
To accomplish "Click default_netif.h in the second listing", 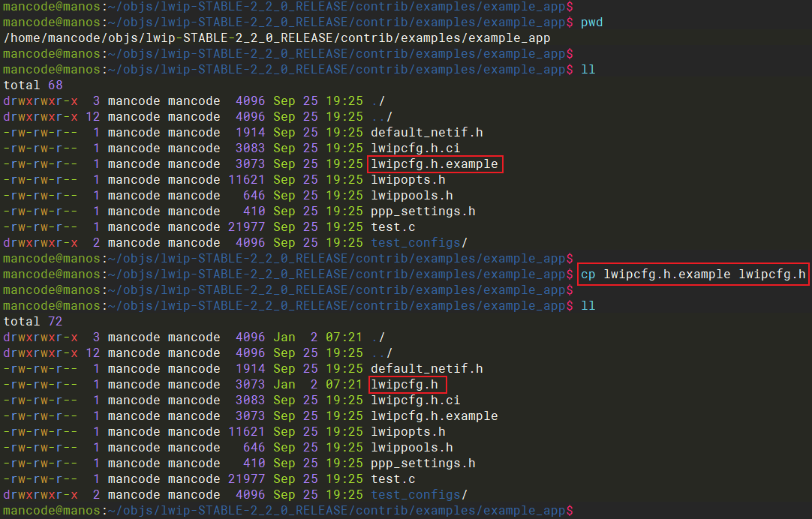I will pos(426,369).
